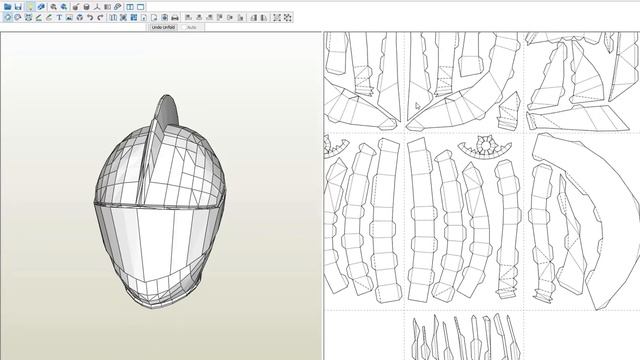Click the Undo Unfold button
Viewport: 640px width, 360px height.
point(163,27)
